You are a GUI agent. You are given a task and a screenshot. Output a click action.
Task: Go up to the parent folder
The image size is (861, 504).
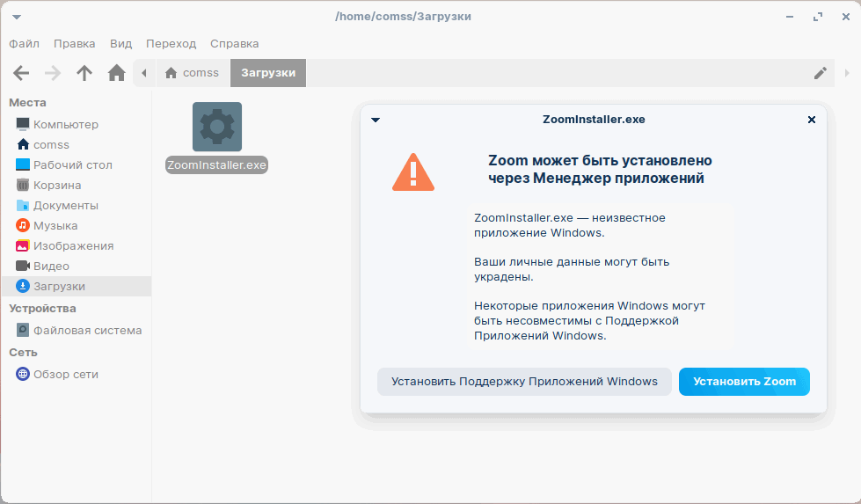(84, 73)
